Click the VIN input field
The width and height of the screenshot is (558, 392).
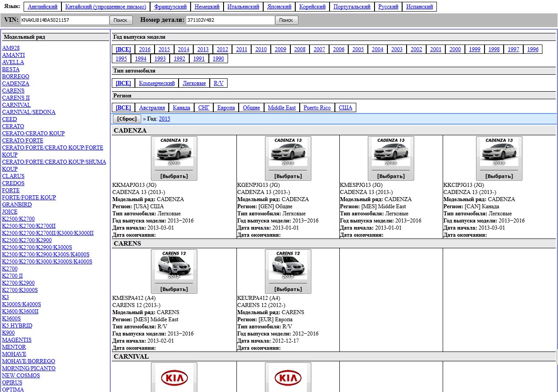tap(64, 20)
